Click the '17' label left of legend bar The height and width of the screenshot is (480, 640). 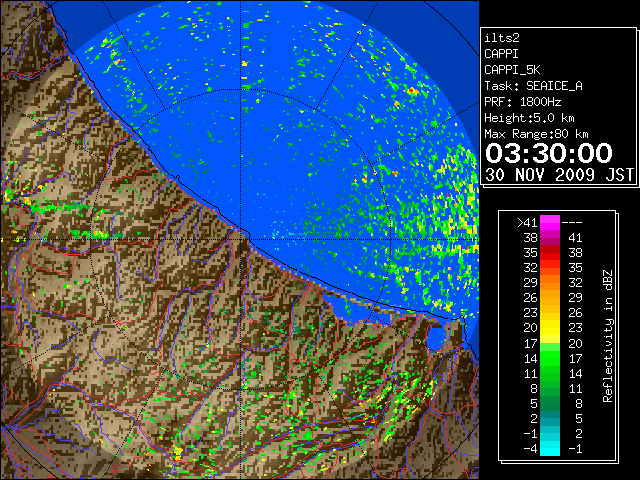[x=530, y=343]
